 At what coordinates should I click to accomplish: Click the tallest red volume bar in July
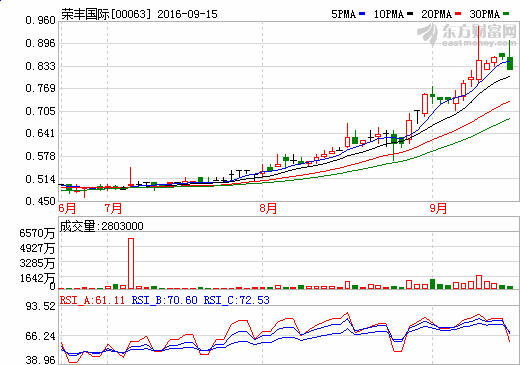[x=131, y=263]
